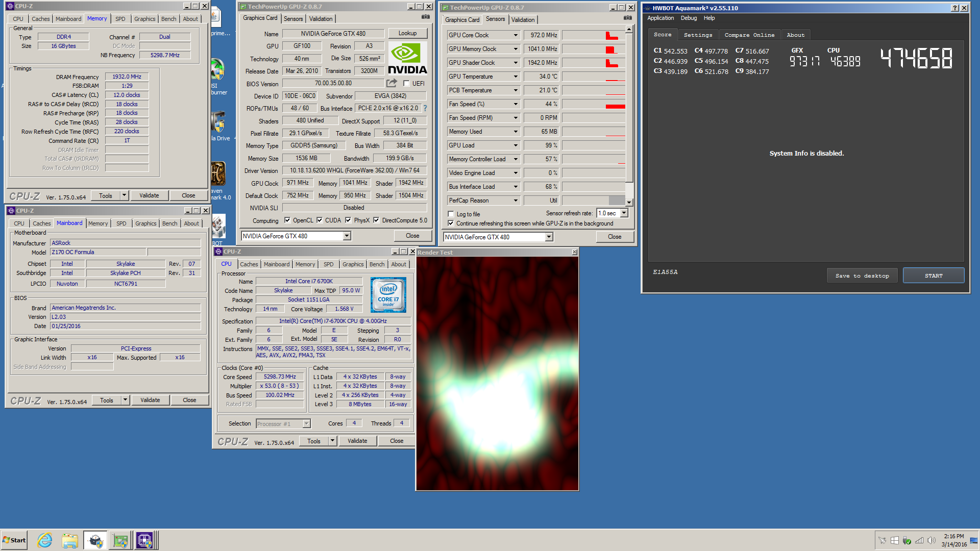
Task: Click Save to desktop in Aquamark
Action: [x=862, y=275]
